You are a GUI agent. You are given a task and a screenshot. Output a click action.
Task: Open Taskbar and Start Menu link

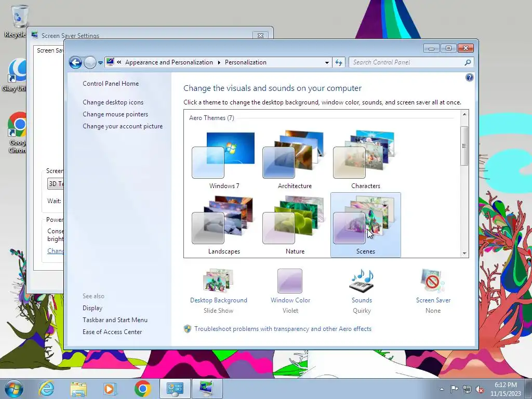[x=115, y=320]
